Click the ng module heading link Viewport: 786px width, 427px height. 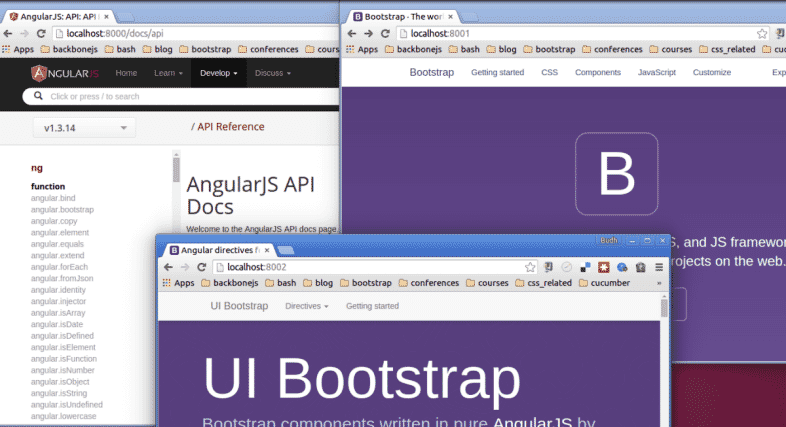(x=37, y=168)
